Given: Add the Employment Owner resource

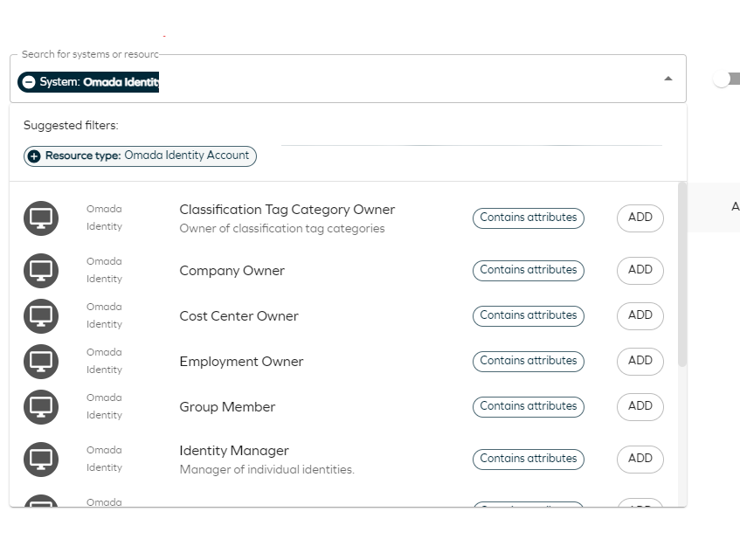Looking at the screenshot, I should [640, 362].
